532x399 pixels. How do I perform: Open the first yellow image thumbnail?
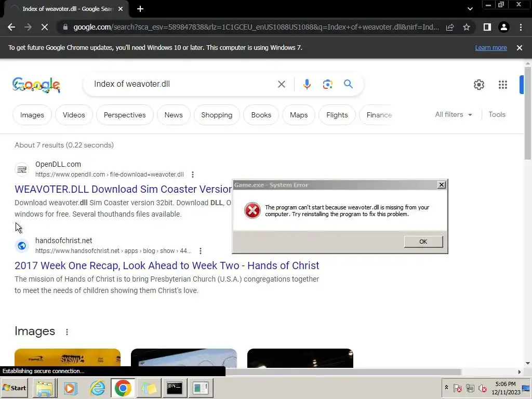[68, 358]
